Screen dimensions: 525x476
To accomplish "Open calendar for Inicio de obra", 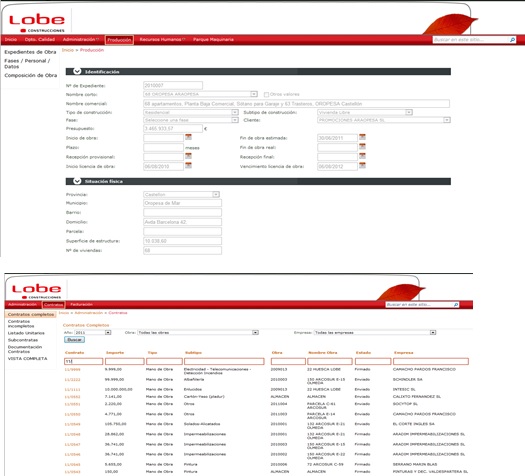I will [188, 137].
